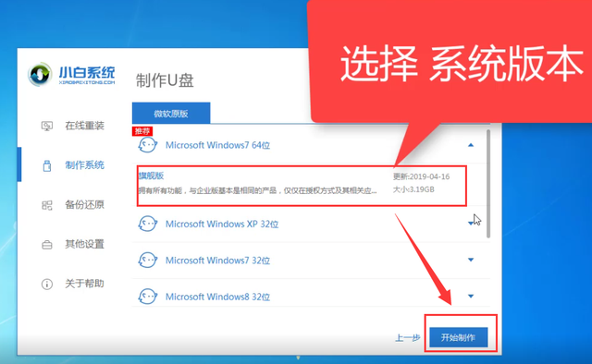Viewport: 592px width, 364px height.
Task: Collapse the Windows7 64位 arrow
Action: pyautogui.click(x=471, y=145)
